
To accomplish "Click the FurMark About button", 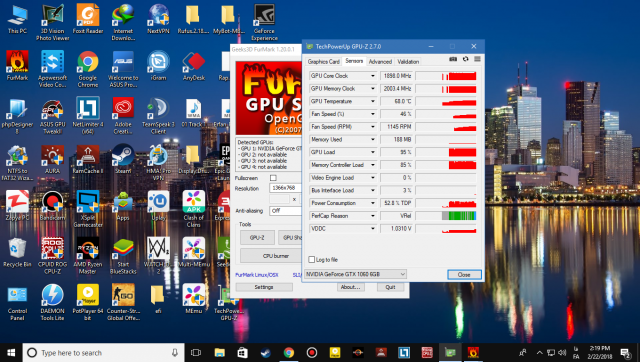I will [x=350, y=287].
